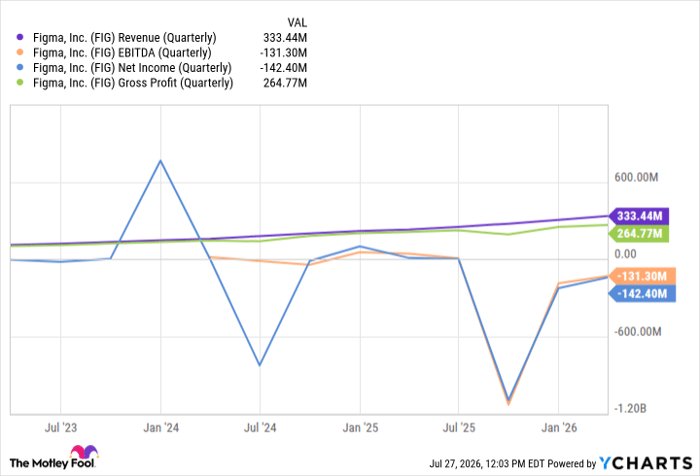Click the green Gross Profit legend dot
Image resolution: width=700 pixels, height=476 pixels.
[20, 83]
